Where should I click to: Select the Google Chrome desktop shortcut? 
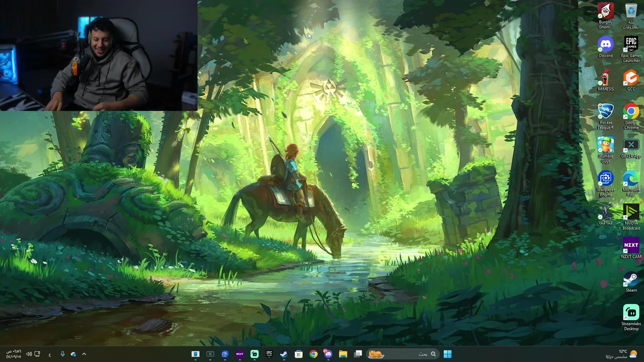pyautogui.click(x=631, y=117)
